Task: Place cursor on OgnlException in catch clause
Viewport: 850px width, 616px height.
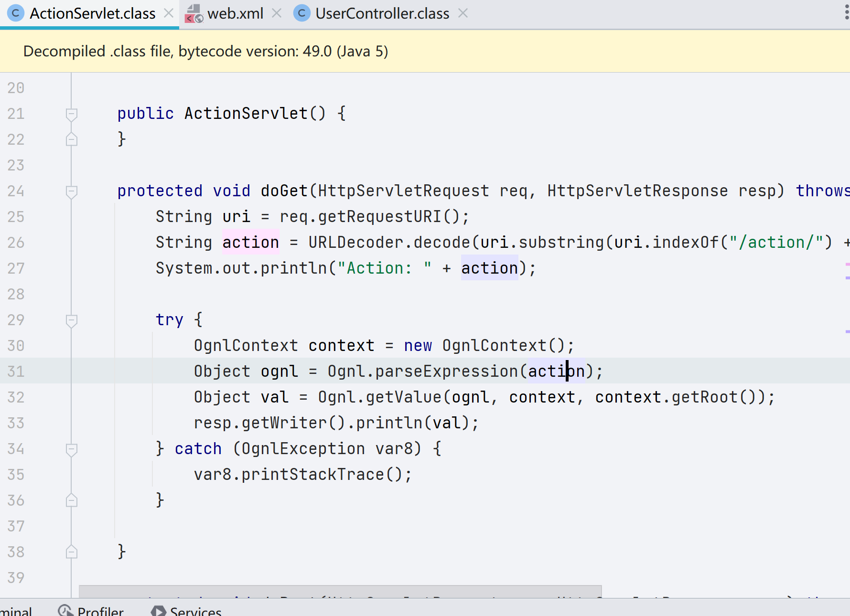Action: (303, 449)
